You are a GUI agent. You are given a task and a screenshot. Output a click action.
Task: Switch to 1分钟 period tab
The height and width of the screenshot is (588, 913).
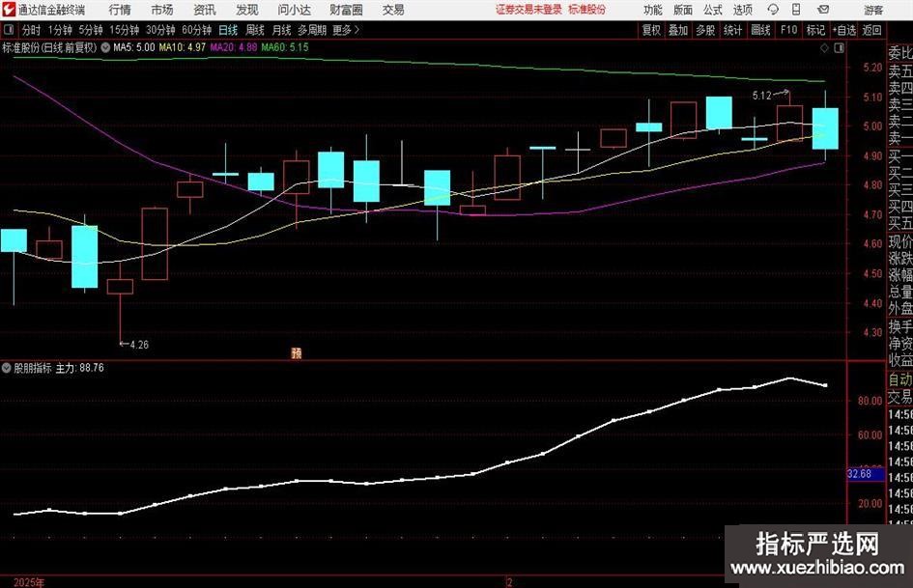coord(60,30)
